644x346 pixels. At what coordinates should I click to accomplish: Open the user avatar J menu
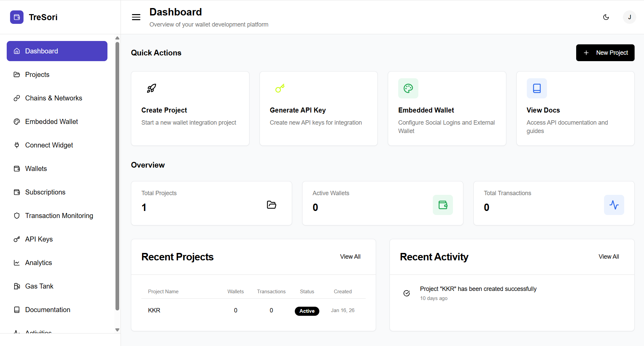(x=629, y=17)
